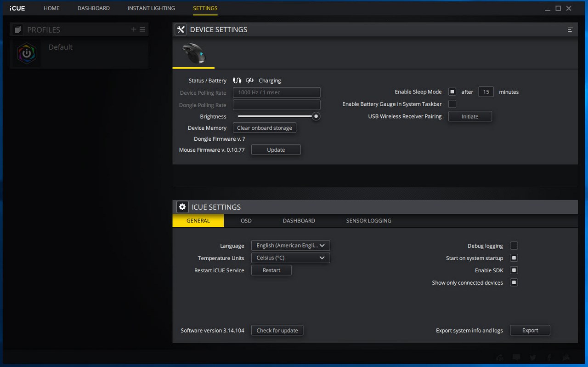Click the USB cable connection status icon

pyautogui.click(x=237, y=80)
